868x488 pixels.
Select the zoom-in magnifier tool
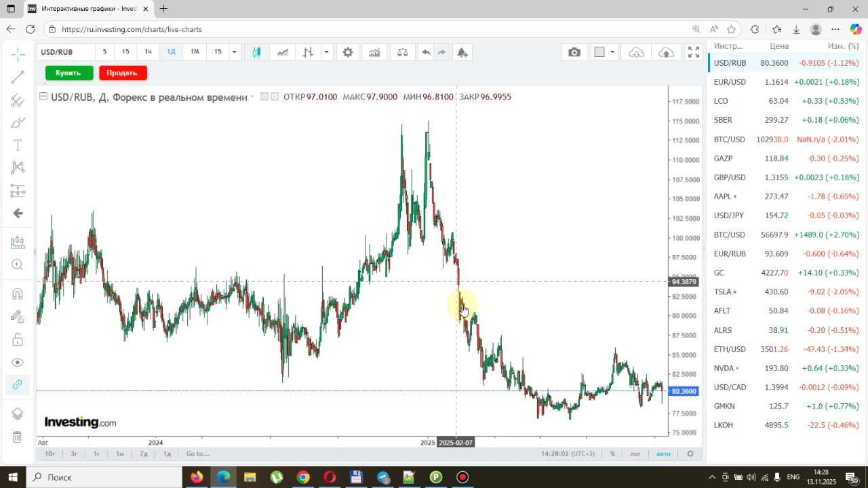[x=18, y=265]
